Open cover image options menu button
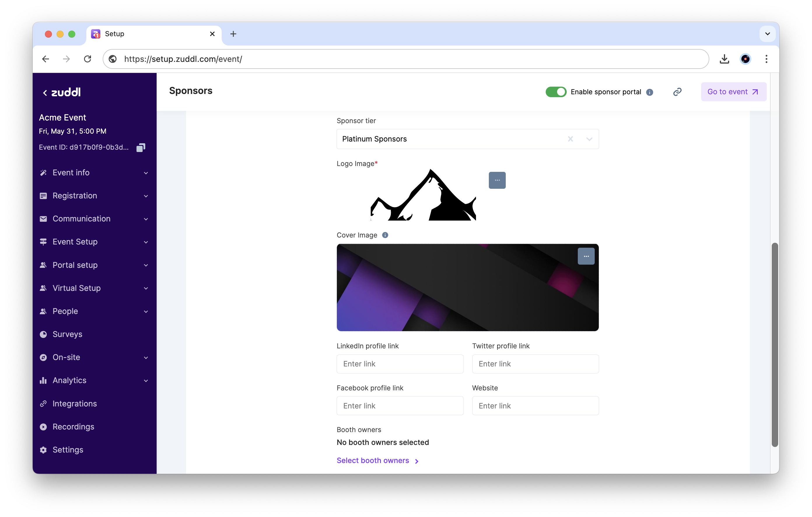This screenshot has width=812, height=517. click(586, 256)
